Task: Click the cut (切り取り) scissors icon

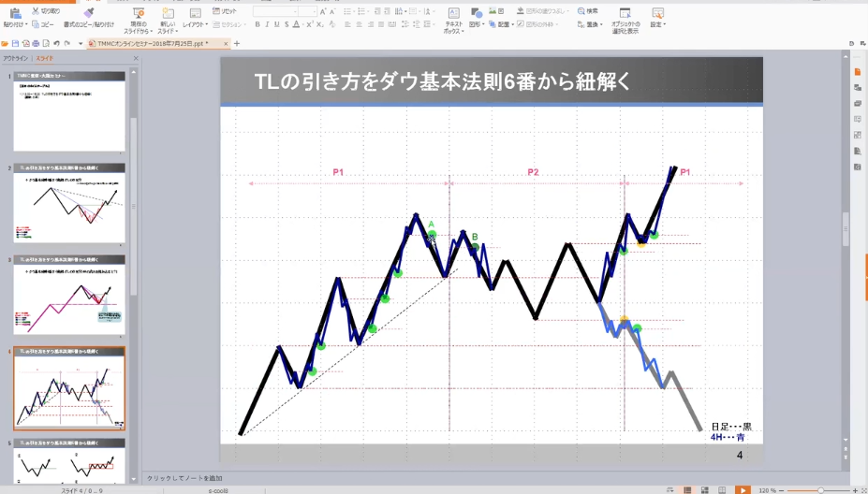Action: (36, 10)
